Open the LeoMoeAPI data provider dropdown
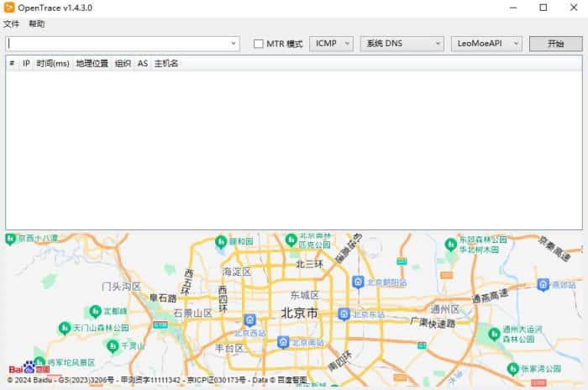588x390 pixels. [x=486, y=44]
